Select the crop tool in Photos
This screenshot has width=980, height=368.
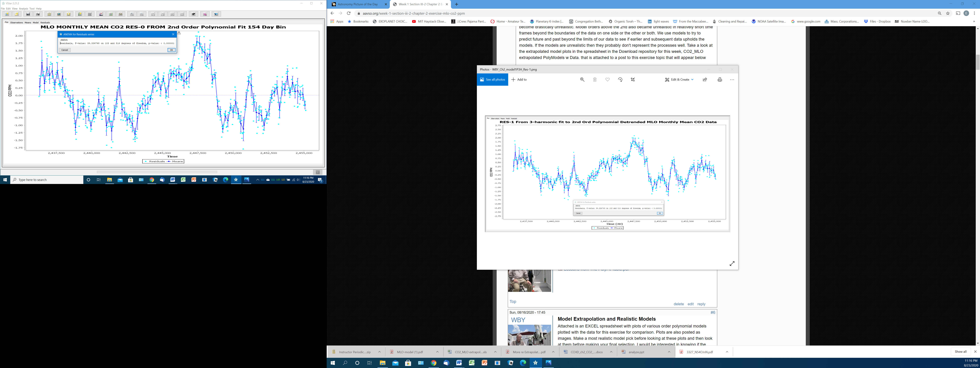[633, 80]
